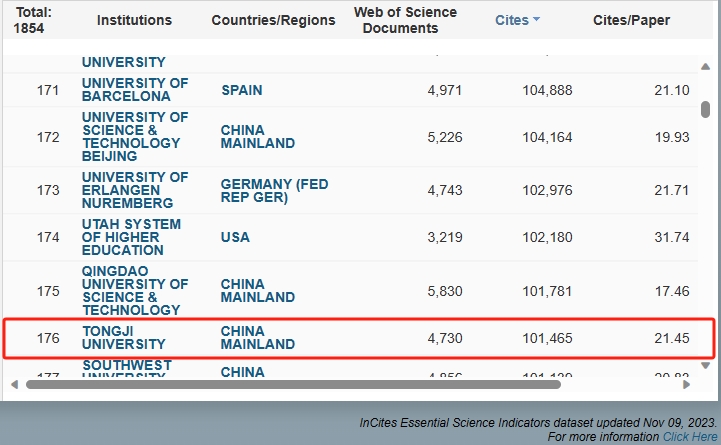This screenshot has width=721, height=445.
Task: Click the scroll left arrow at table bottom
Action: click(13, 384)
